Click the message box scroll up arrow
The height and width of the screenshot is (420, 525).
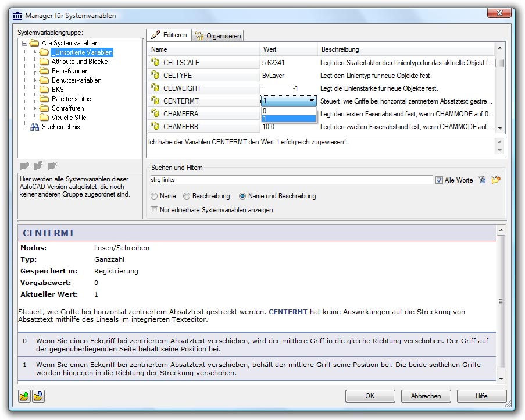499,142
